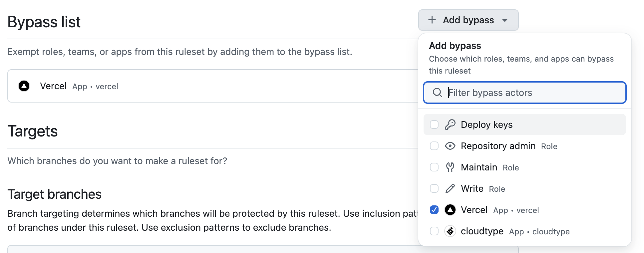
Task: Click the eye icon next to Repository admin
Action: [450, 146]
